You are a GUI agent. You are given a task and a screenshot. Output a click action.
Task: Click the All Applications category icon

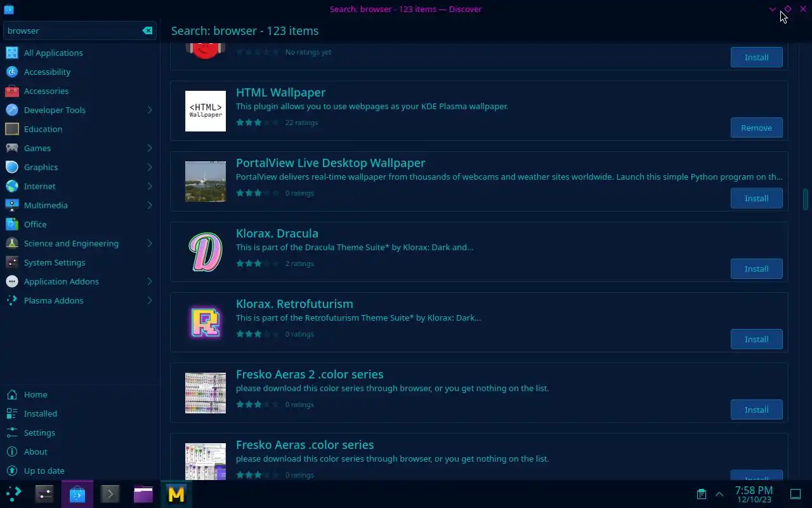(12, 53)
